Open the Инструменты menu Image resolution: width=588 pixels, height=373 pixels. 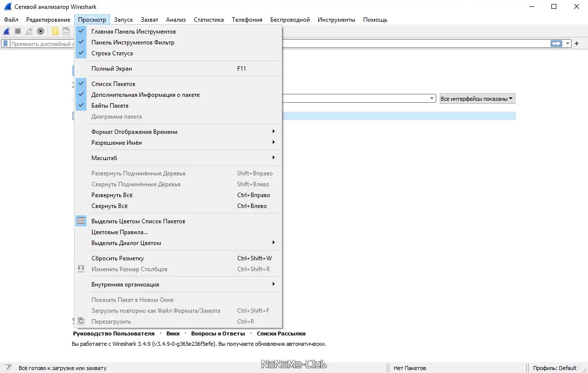[x=336, y=19]
